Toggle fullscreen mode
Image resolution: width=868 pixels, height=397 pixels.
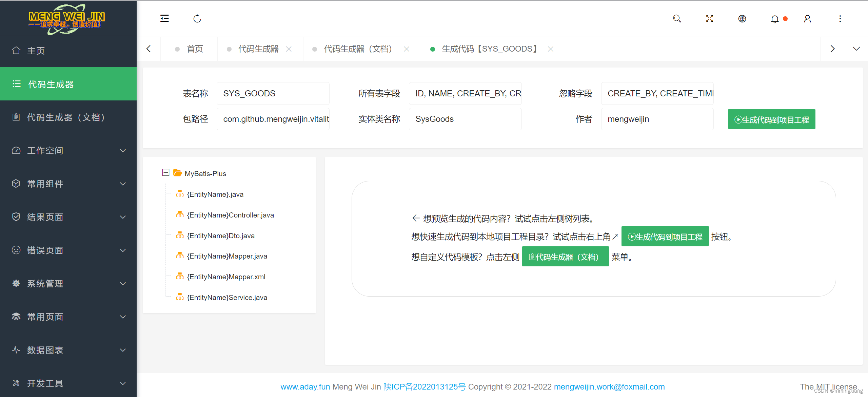pyautogui.click(x=709, y=19)
